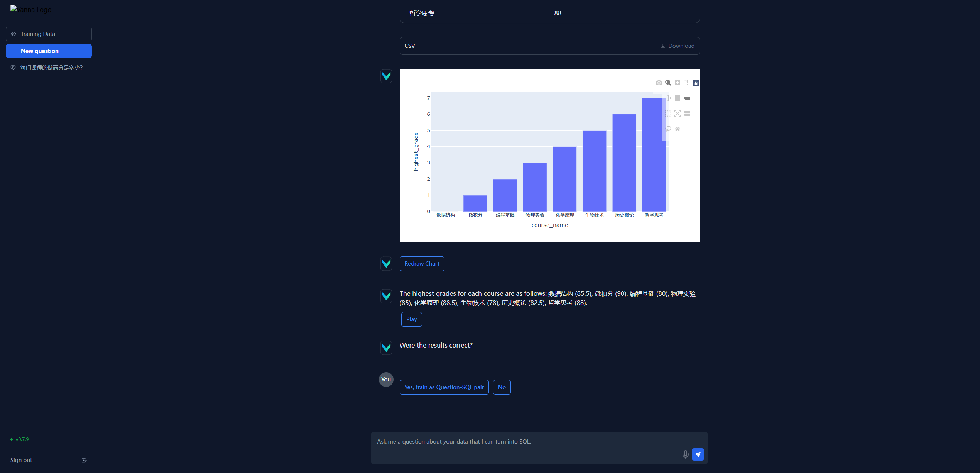980x473 pixels.
Task: Select the Pan tool in chart
Action: pyautogui.click(x=668, y=98)
